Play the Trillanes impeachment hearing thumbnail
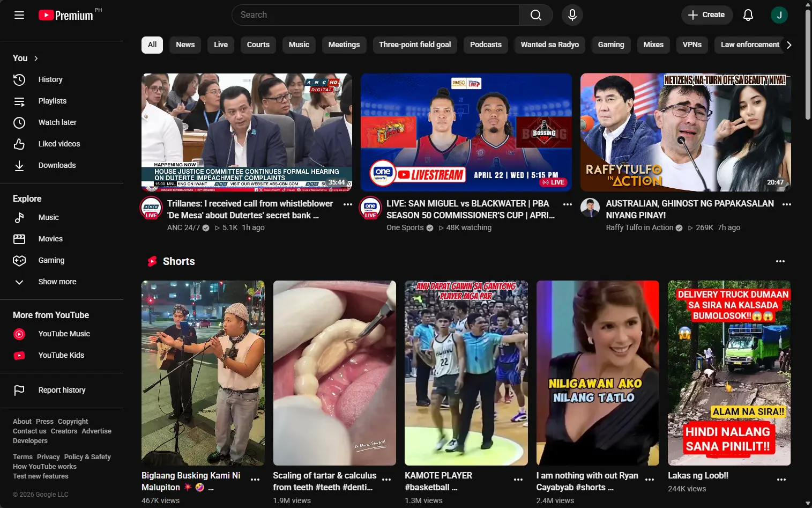The image size is (812, 508). click(x=247, y=132)
